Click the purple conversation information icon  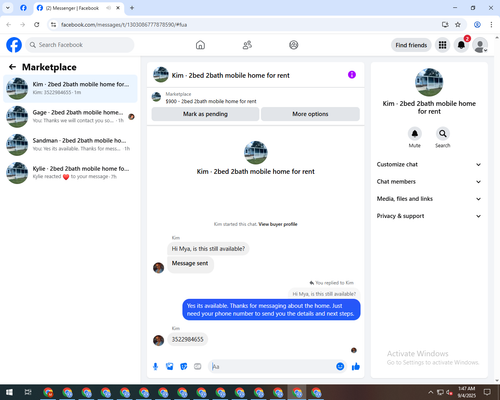[x=352, y=75]
